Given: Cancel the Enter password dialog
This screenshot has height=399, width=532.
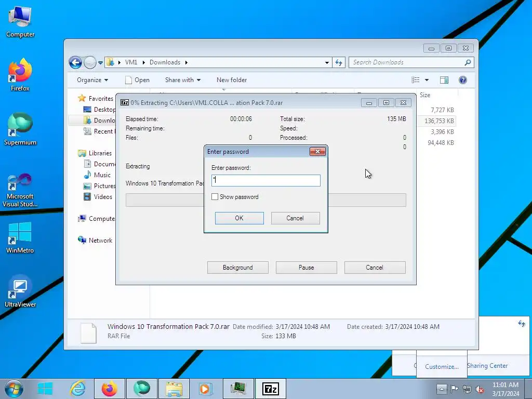Looking at the screenshot, I should 295,218.
